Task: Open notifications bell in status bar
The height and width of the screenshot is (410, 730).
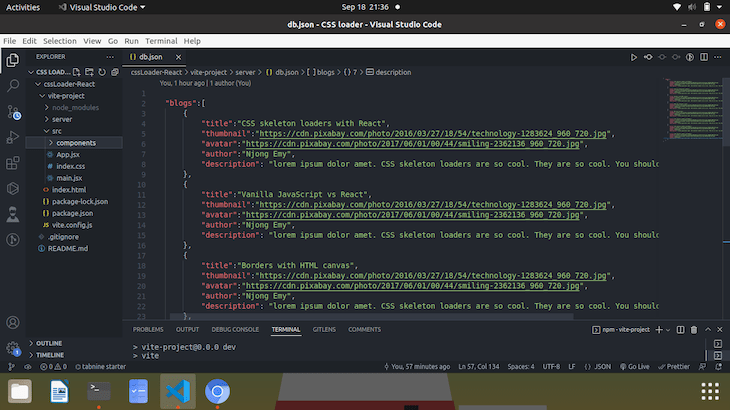Action: [x=718, y=367]
